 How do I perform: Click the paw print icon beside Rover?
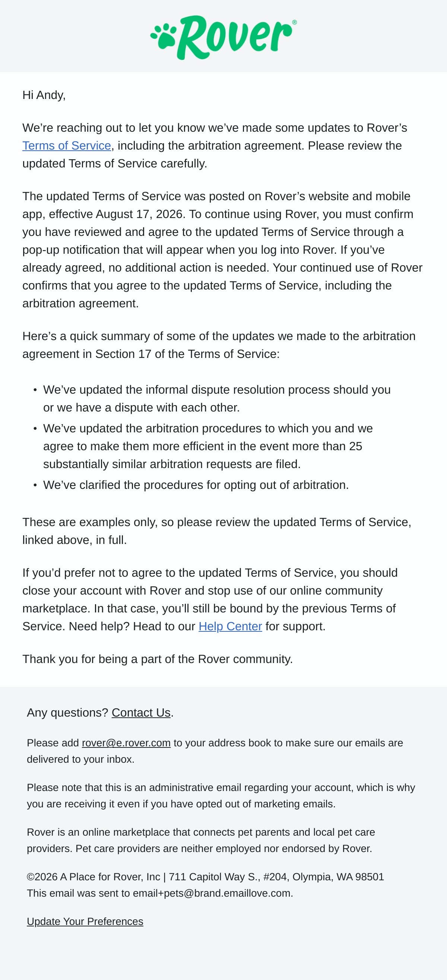164,37
